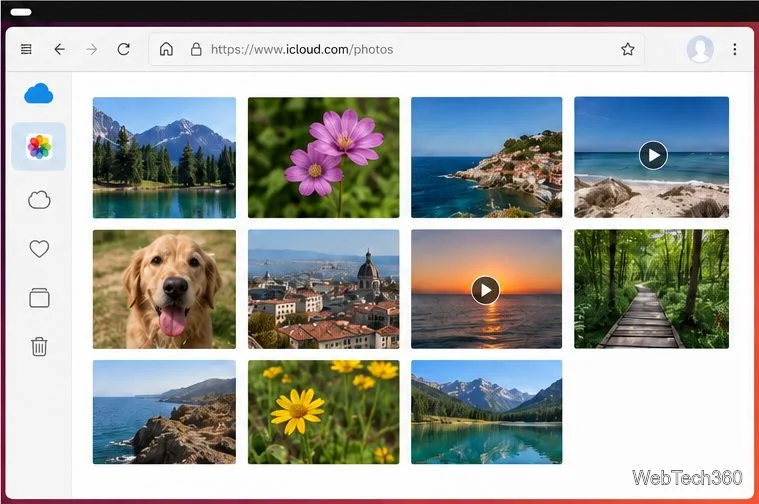Play the ocean sunset video
This screenshot has height=504, width=759.
(x=486, y=290)
